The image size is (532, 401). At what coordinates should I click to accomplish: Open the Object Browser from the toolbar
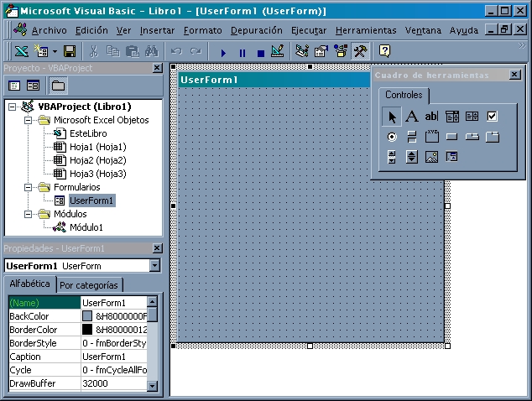(x=341, y=52)
